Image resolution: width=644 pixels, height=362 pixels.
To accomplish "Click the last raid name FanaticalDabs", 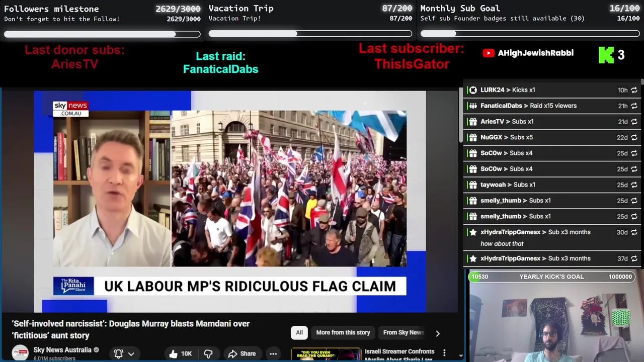I will [x=220, y=69].
